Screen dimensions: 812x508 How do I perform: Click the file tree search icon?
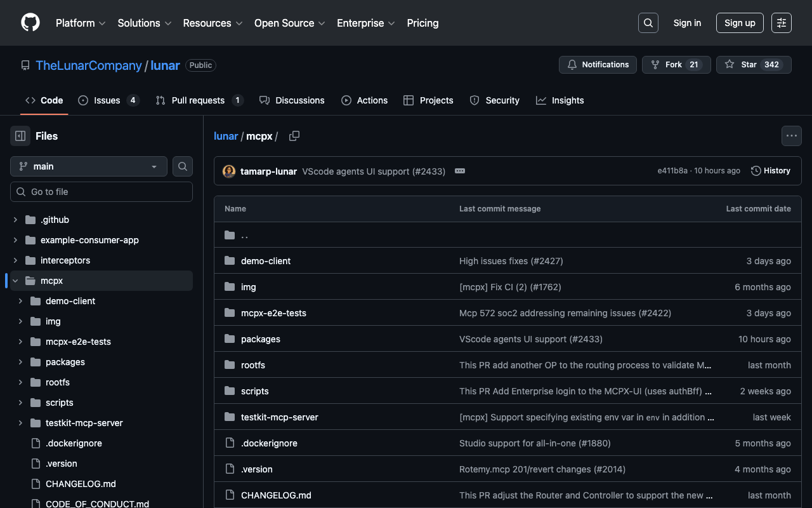click(x=183, y=166)
